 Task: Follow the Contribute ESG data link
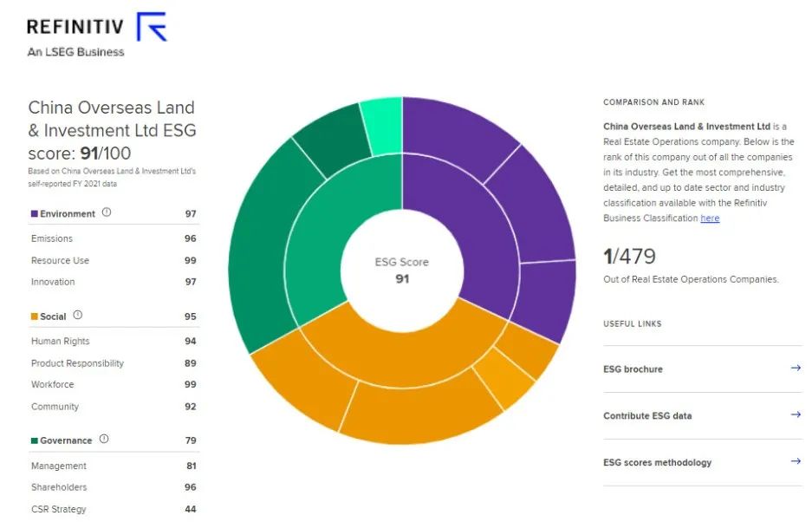click(x=647, y=415)
